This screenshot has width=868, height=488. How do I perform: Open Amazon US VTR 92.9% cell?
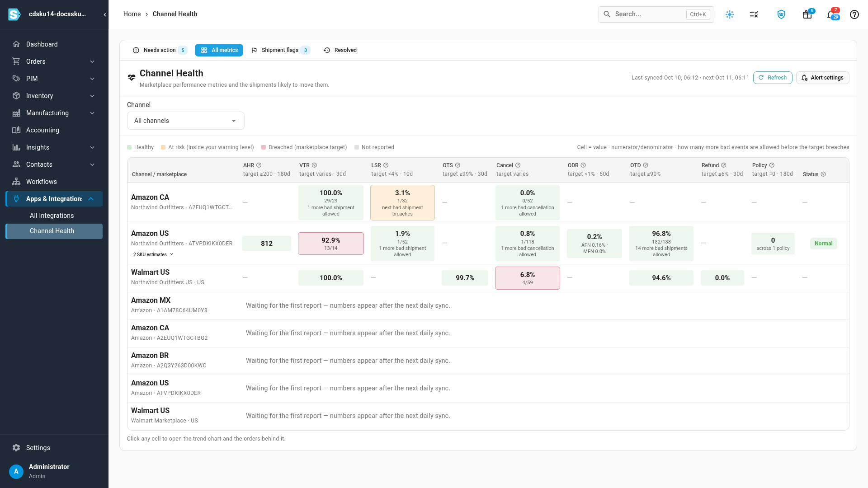tap(331, 244)
